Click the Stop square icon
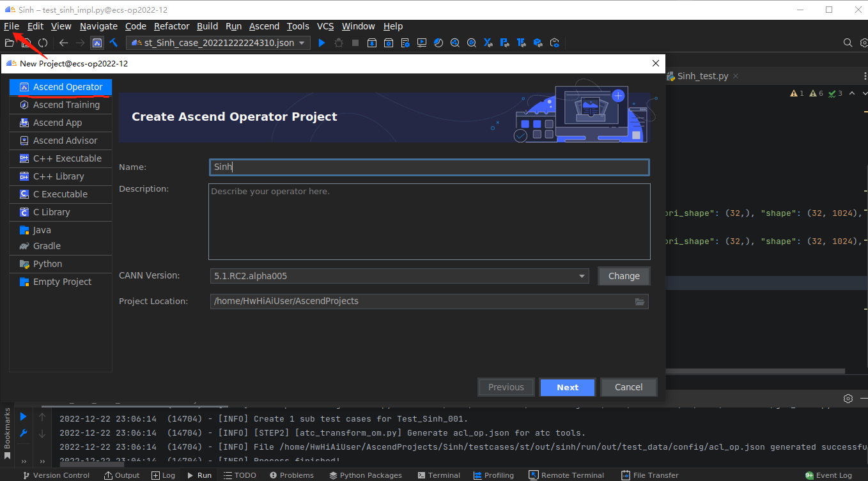868x481 pixels. (355, 43)
